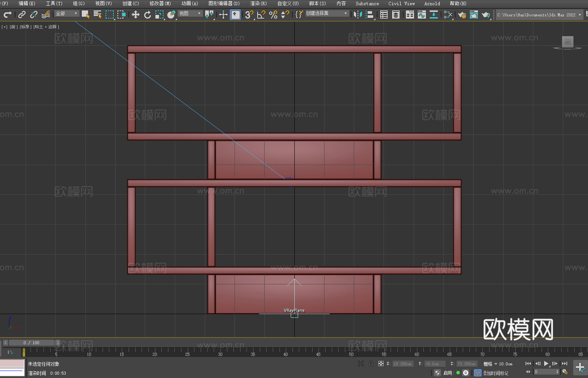This screenshot has width=588, height=378.
Task: Open '创建选择集' named selection dropdown
Action: click(327, 13)
